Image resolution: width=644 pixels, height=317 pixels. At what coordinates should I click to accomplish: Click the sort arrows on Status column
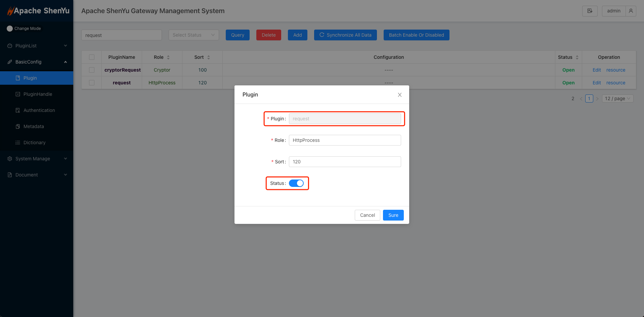(577, 57)
